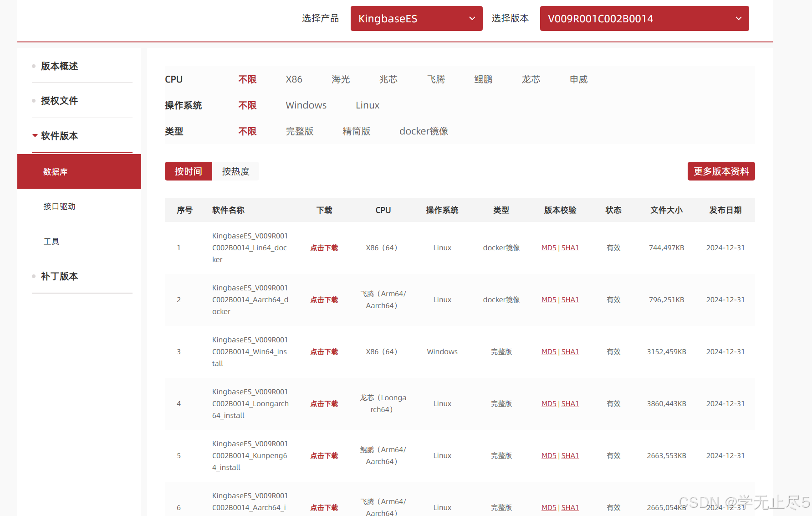812x516 pixels.
Task: Open MD5 checksum for Kunpeng row
Action: [x=549, y=456]
